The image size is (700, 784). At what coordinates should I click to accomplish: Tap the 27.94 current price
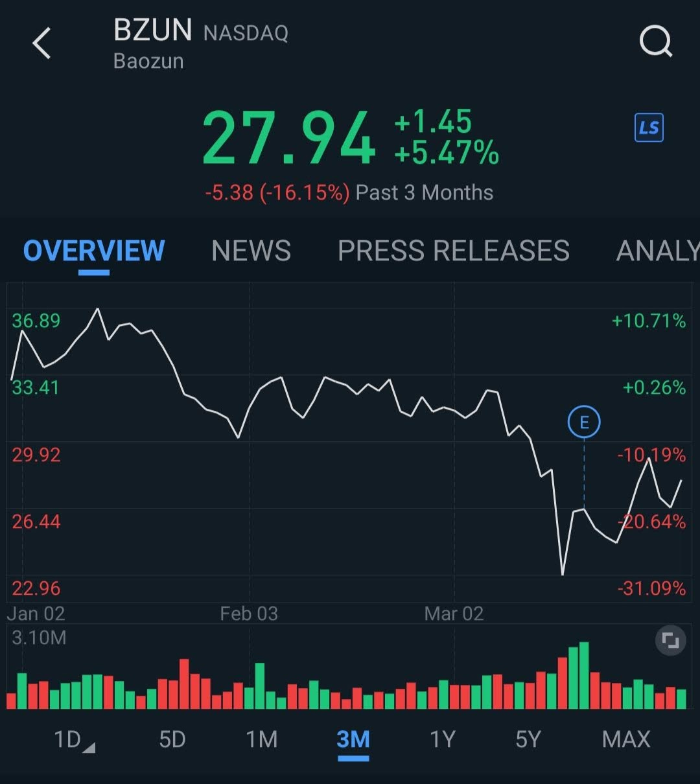[x=289, y=138]
